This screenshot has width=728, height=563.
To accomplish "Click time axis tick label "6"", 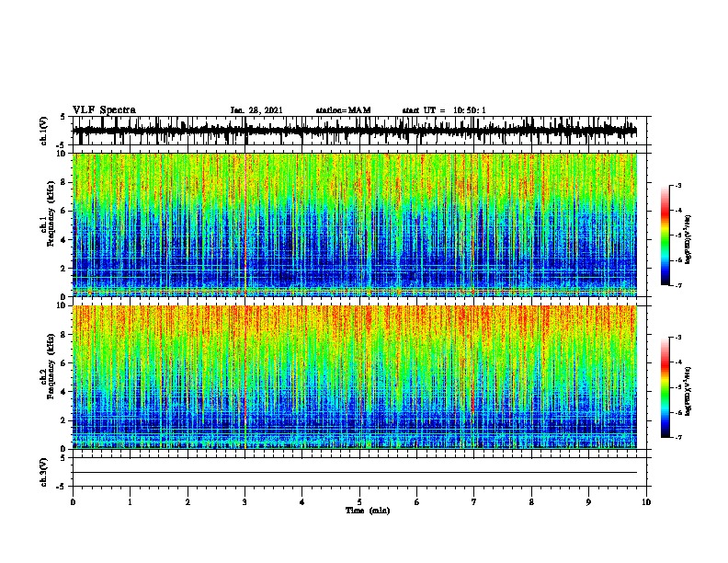I will click(x=417, y=502).
